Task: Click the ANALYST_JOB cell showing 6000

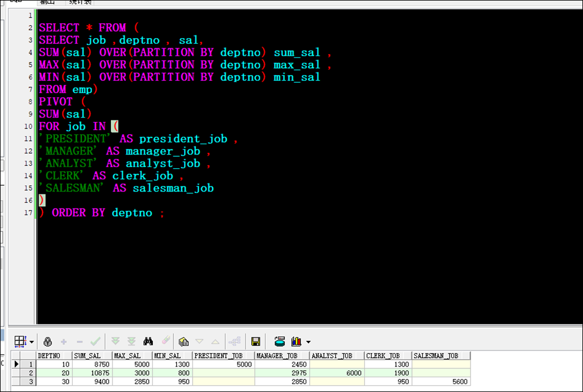Action: point(337,373)
